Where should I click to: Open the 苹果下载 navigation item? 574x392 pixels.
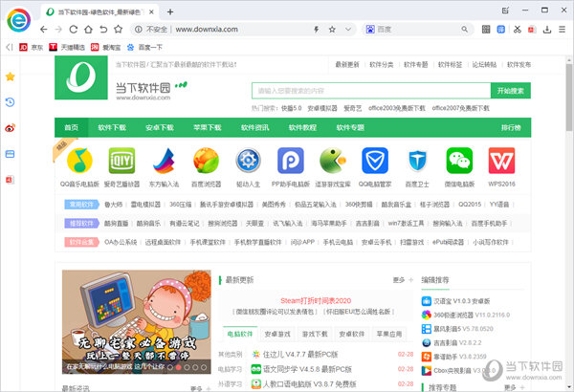pyautogui.click(x=208, y=127)
